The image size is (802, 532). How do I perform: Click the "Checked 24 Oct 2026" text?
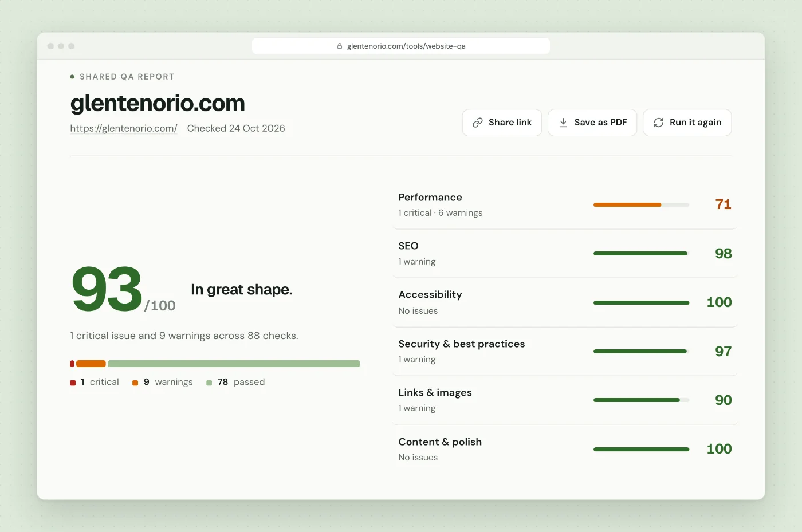click(x=236, y=128)
